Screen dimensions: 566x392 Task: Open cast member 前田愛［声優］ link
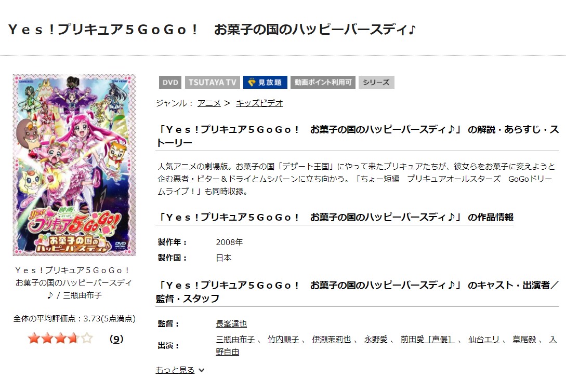point(428,340)
